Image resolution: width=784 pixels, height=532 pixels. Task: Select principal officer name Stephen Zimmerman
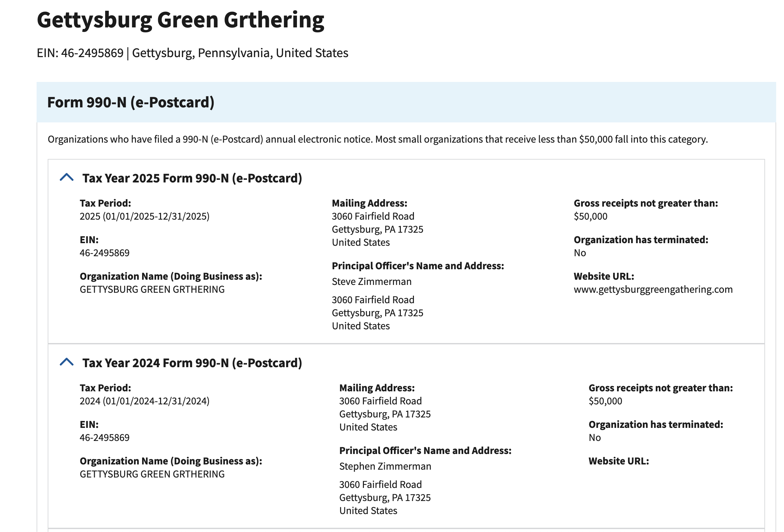click(x=385, y=466)
